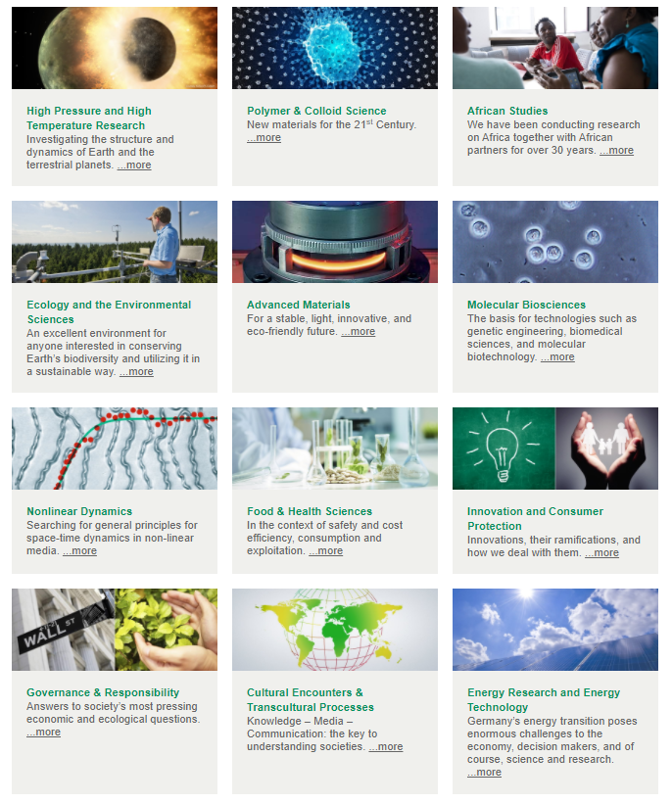Open the High Pressure and High Temperature Research heading
This screenshot has height=804, width=672.
point(89,118)
